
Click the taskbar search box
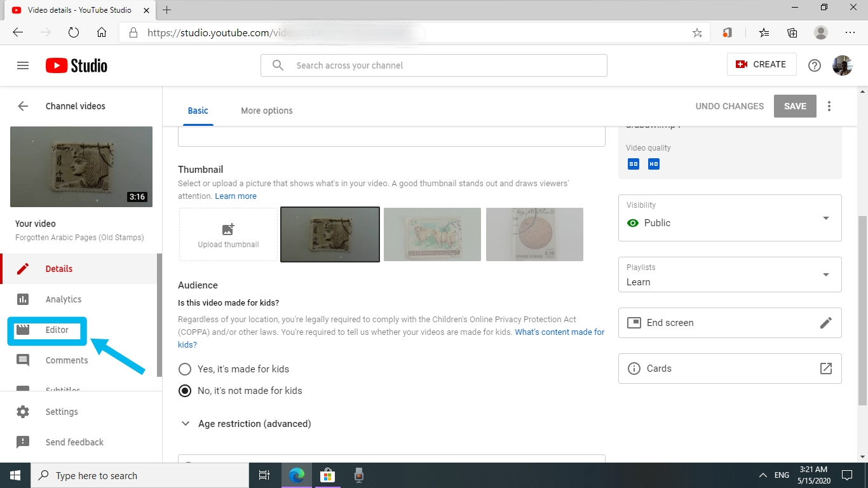140,475
